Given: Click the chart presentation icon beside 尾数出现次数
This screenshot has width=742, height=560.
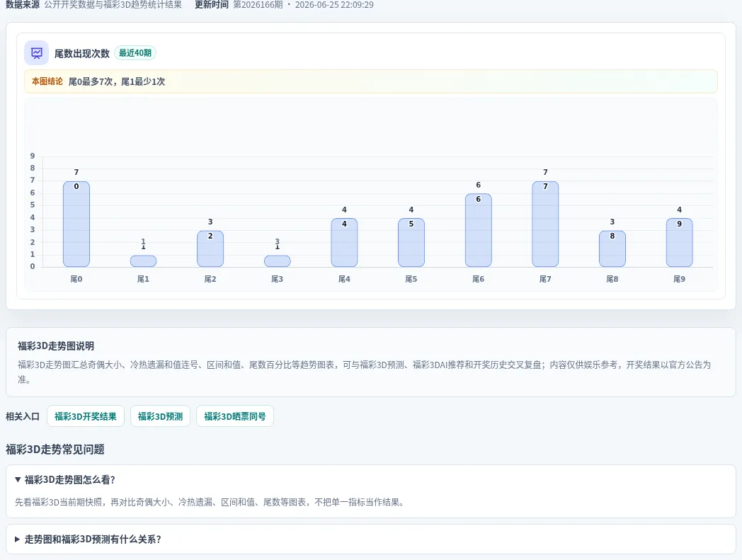Looking at the screenshot, I should click(x=36, y=53).
